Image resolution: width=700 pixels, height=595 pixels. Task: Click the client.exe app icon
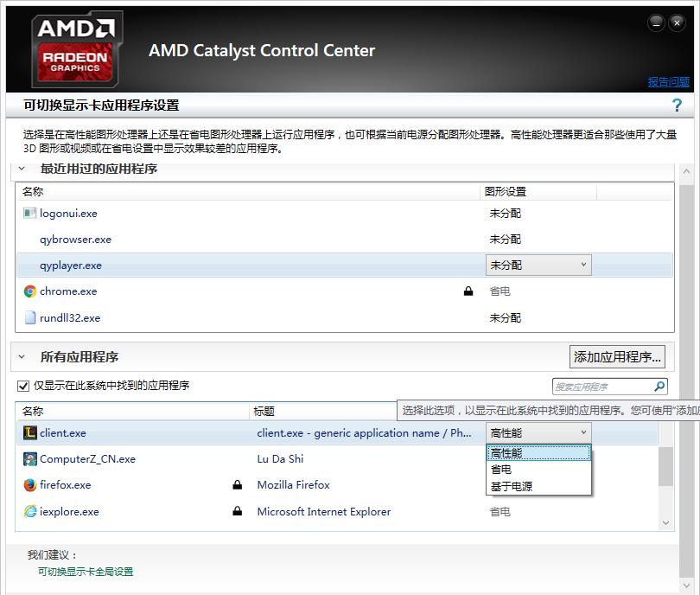pyautogui.click(x=30, y=433)
